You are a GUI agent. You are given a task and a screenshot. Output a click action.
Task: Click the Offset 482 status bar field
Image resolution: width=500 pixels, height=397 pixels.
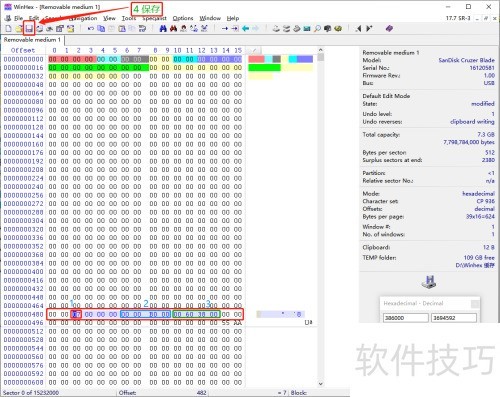tap(163, 393)
